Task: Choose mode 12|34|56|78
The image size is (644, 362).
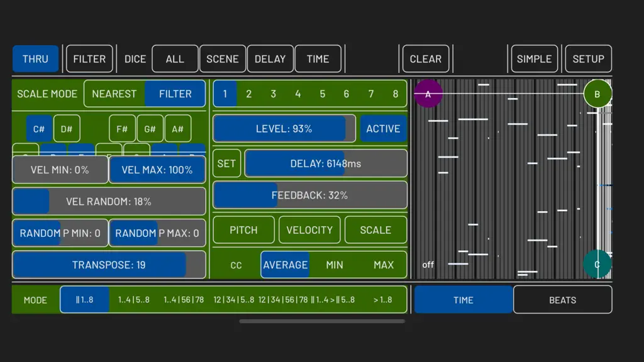Action: (283, 300)
